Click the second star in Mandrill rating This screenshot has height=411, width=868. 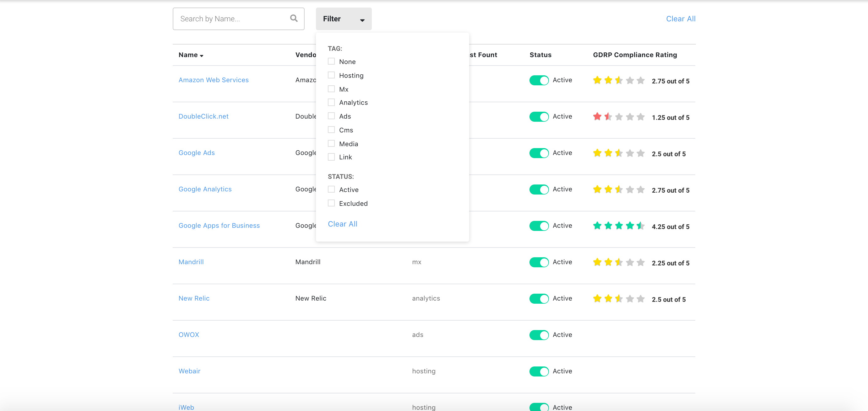(x=608, y=262)
